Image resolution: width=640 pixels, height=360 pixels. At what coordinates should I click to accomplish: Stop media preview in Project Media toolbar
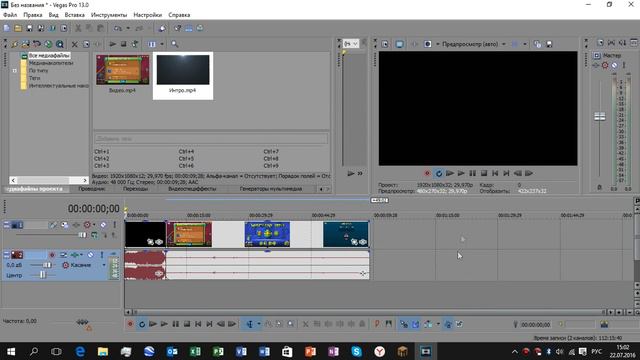123,44
